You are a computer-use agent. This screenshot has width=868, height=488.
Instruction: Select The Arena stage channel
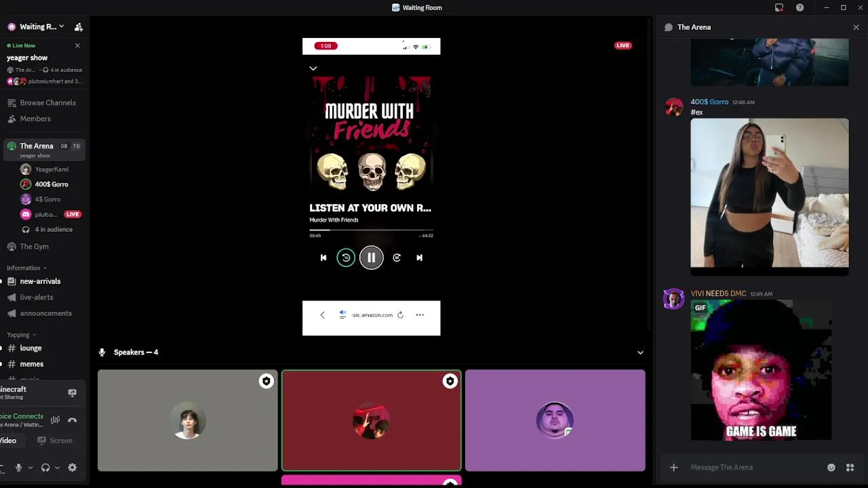(43, 149)
